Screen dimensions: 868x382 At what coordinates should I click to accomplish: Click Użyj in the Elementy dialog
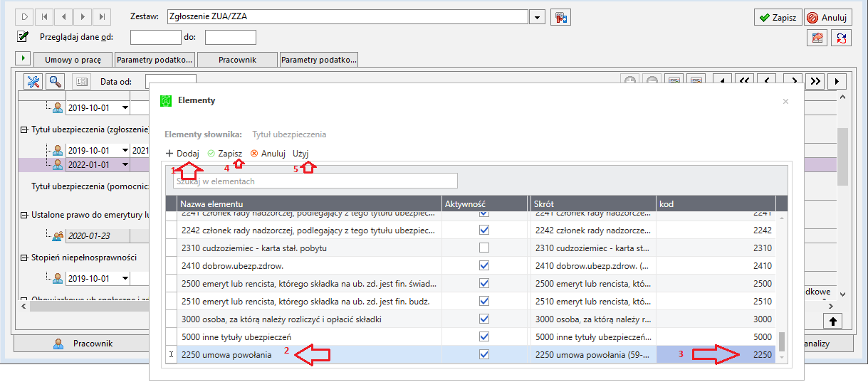click(x=300, y=153)
